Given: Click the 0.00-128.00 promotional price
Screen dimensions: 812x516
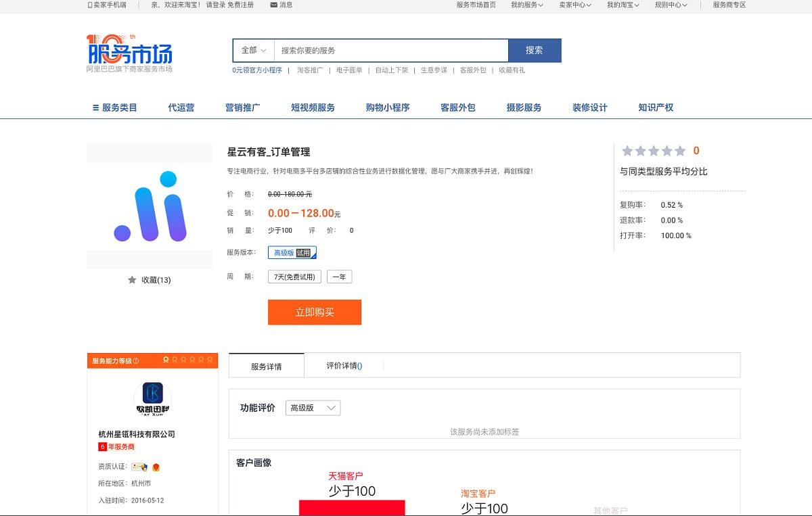Looking at the screenshot, I should click(304, 213).
